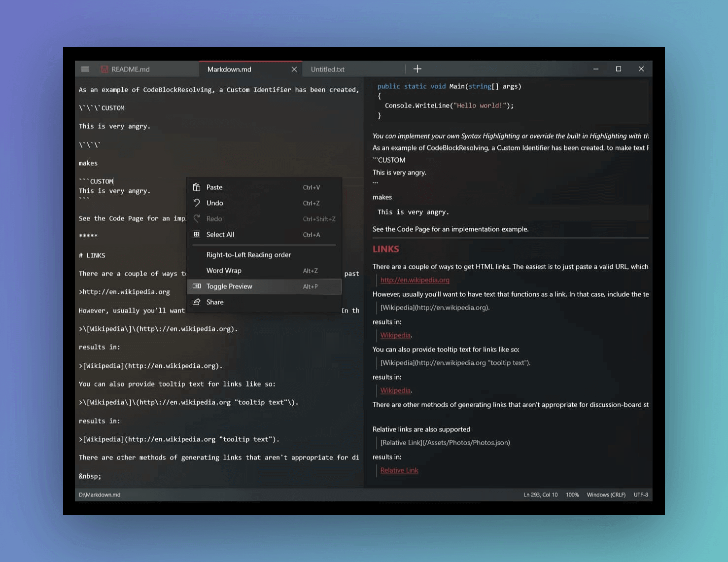
Task: Open the Relative Link in preview
Action: (x=399, y=470)
